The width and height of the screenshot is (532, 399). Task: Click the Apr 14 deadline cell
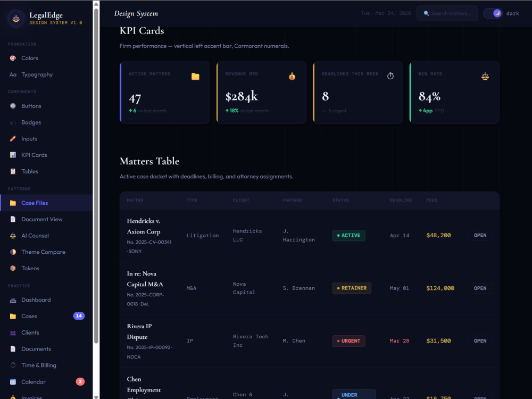[400, 236]
